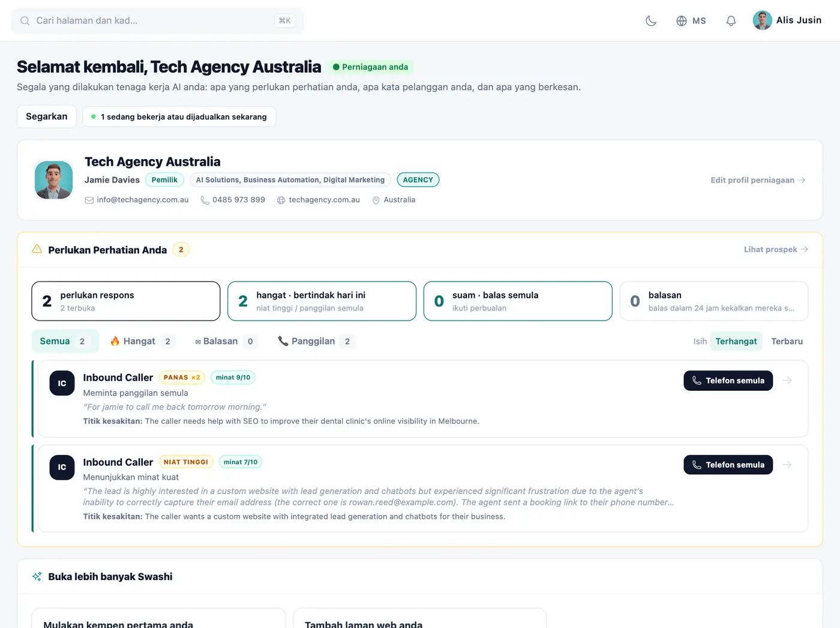Click the 'PANAS ×2' badge
Image resolution: width=840 pixels, height=628 pixels.
[x=182, y=378]
